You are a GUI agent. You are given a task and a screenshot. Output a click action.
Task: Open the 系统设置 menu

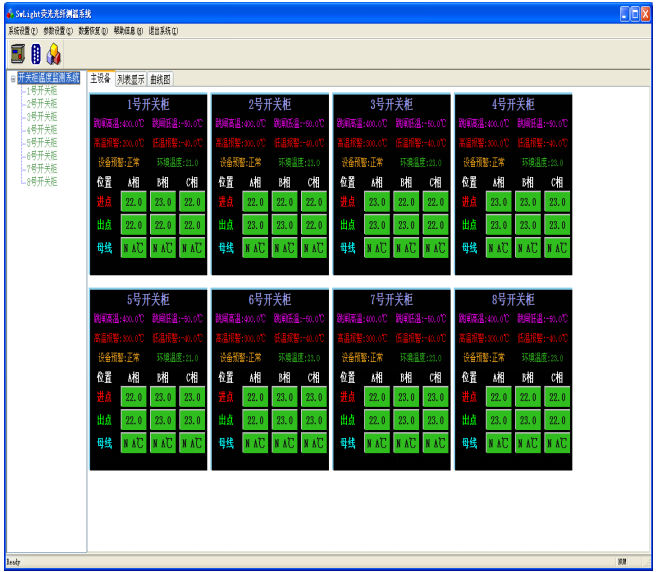pyautogui.click(x=22, y=31)
